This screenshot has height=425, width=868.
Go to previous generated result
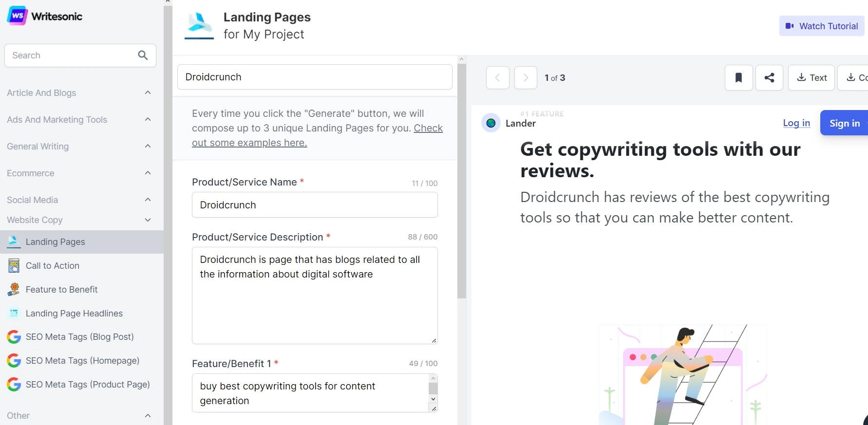tap(498, 77)
